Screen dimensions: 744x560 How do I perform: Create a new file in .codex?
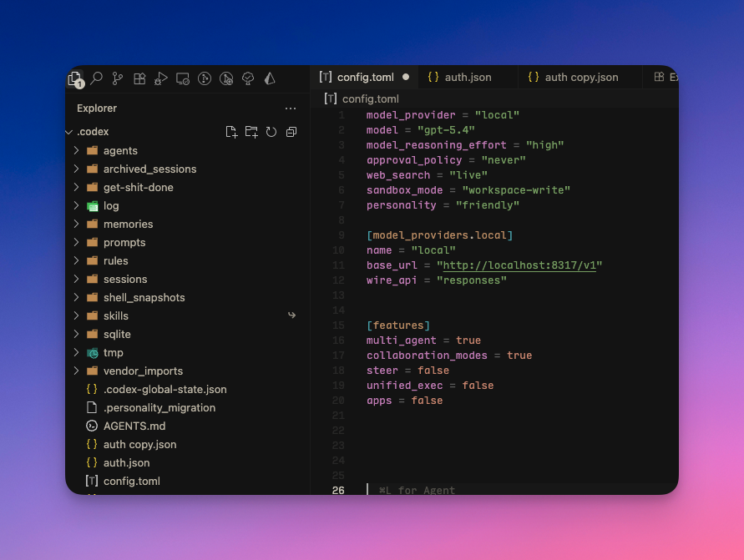(x=231, y=132)
